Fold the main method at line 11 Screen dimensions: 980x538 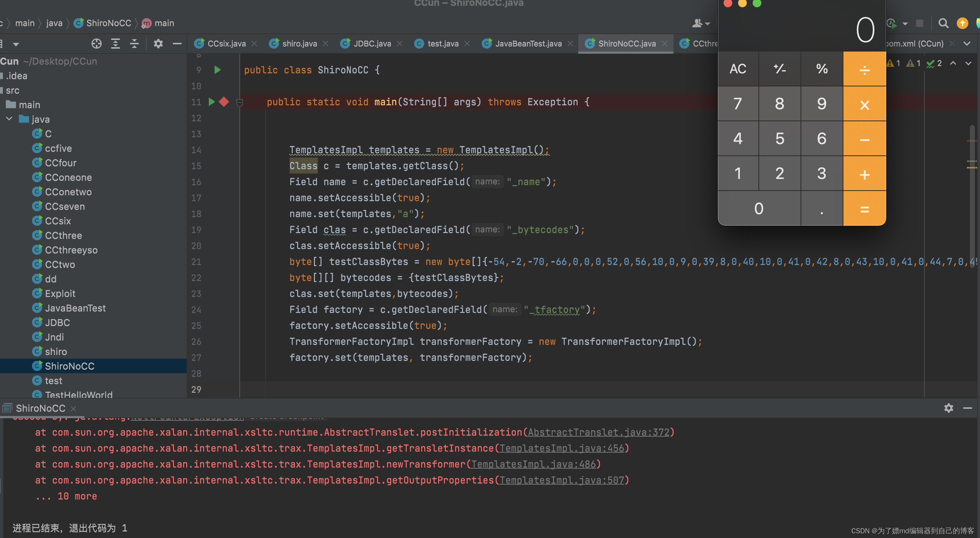[240, 103]
